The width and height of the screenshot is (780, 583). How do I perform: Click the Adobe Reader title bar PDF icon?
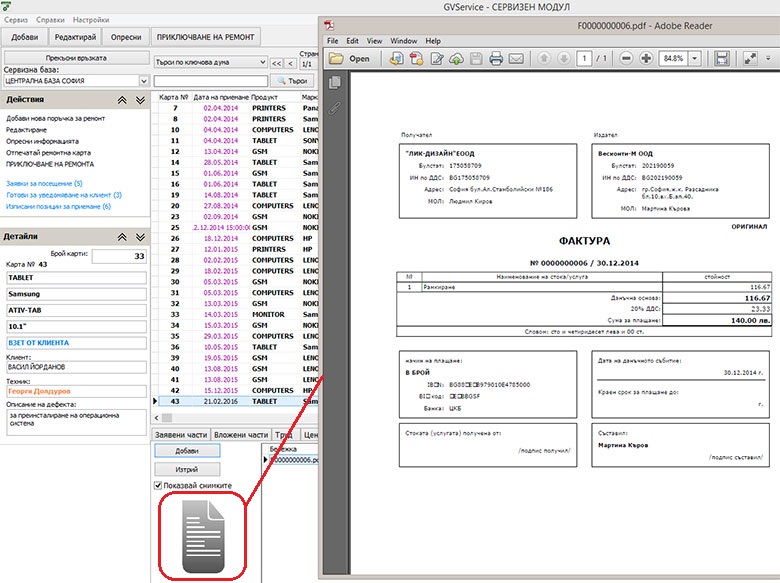(329, 25)
